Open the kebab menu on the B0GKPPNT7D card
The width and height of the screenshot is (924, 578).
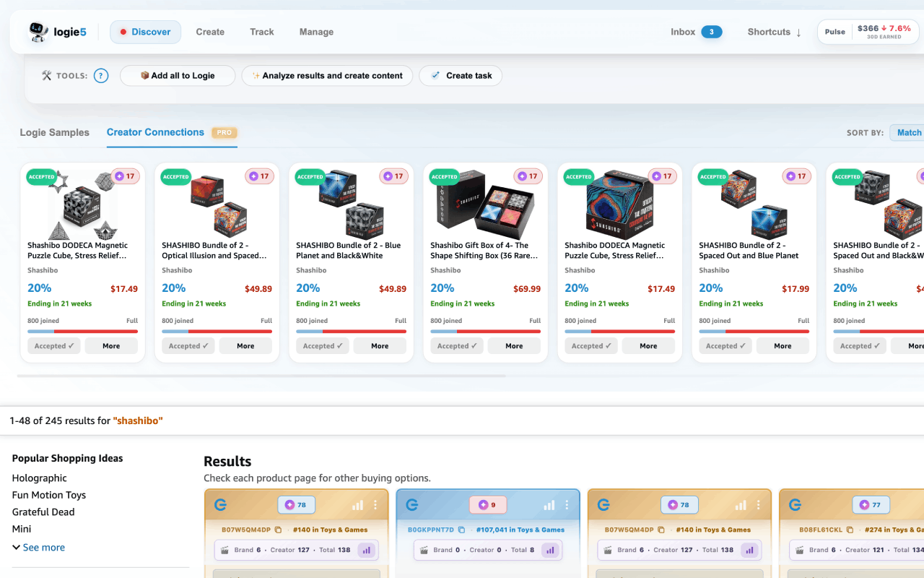coord(567,505)
